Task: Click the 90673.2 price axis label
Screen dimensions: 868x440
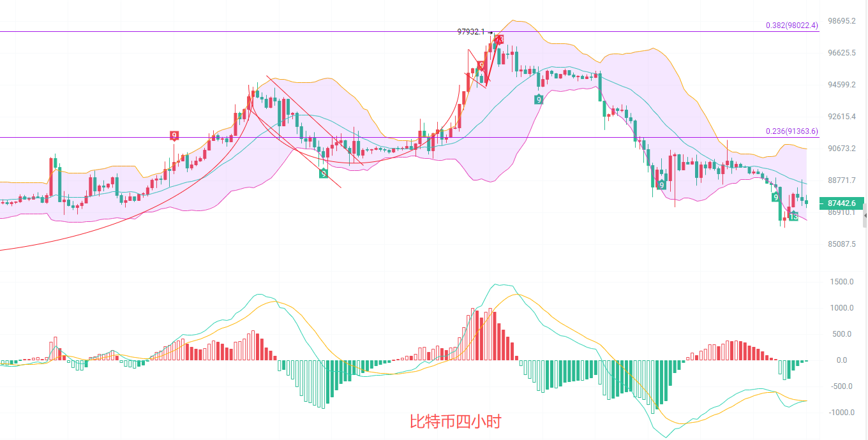Action: coord(841,149)
